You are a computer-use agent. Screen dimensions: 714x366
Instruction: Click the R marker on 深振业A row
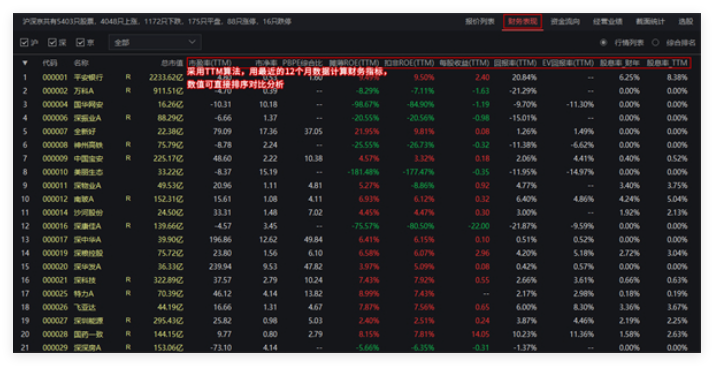coord(128,117)
